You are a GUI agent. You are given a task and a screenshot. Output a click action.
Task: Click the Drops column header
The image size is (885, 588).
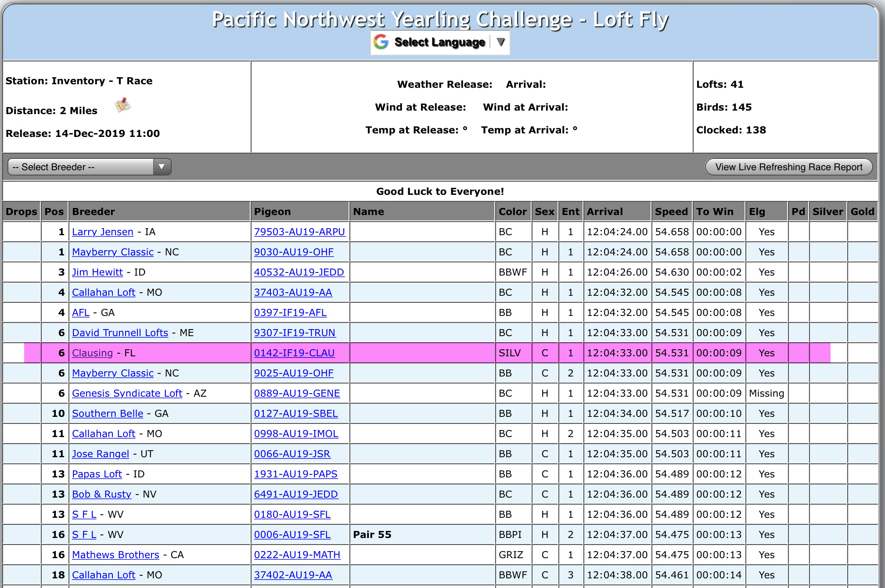point(21,212)
